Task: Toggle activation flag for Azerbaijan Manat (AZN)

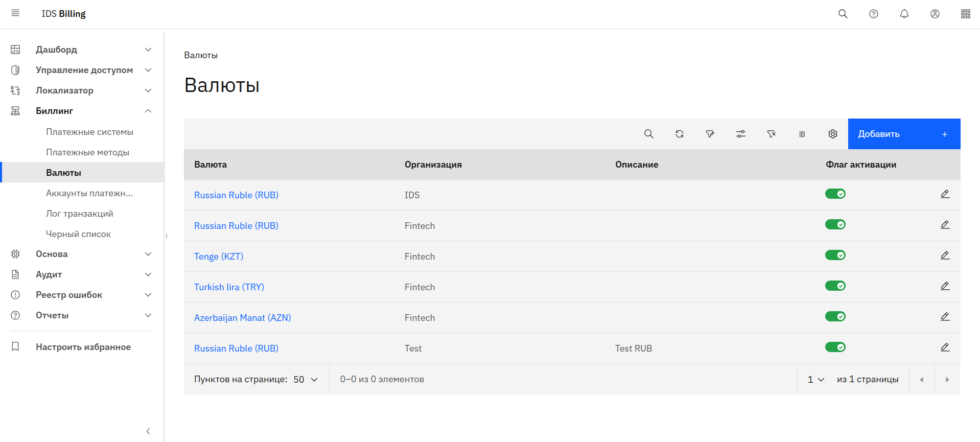Action: tap(835, 317)
